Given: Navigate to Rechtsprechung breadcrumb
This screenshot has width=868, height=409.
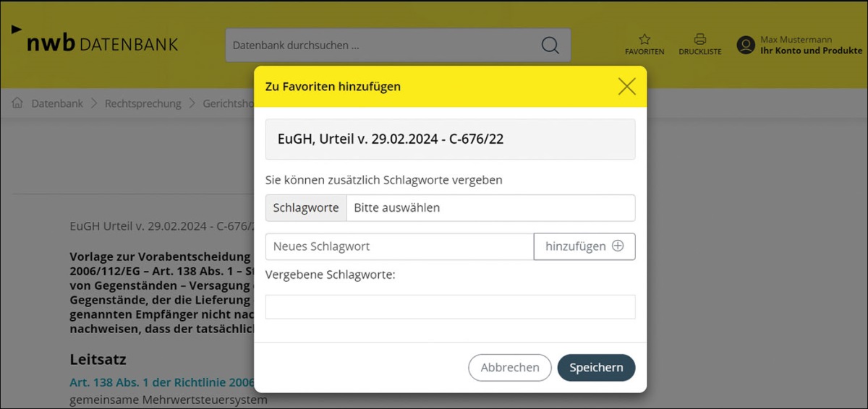Looking at the screenshot, I should (142, 103).
